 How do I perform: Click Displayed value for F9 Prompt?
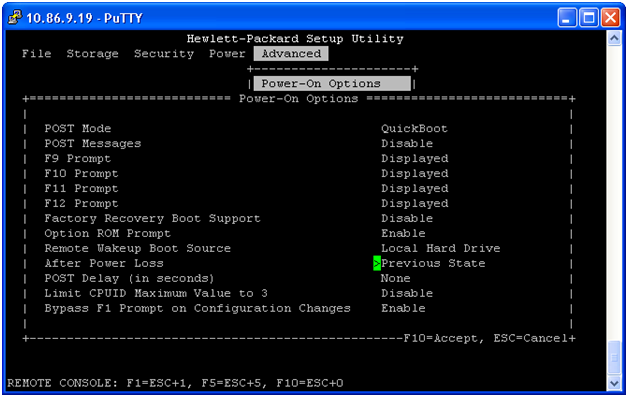coord(415,159)
